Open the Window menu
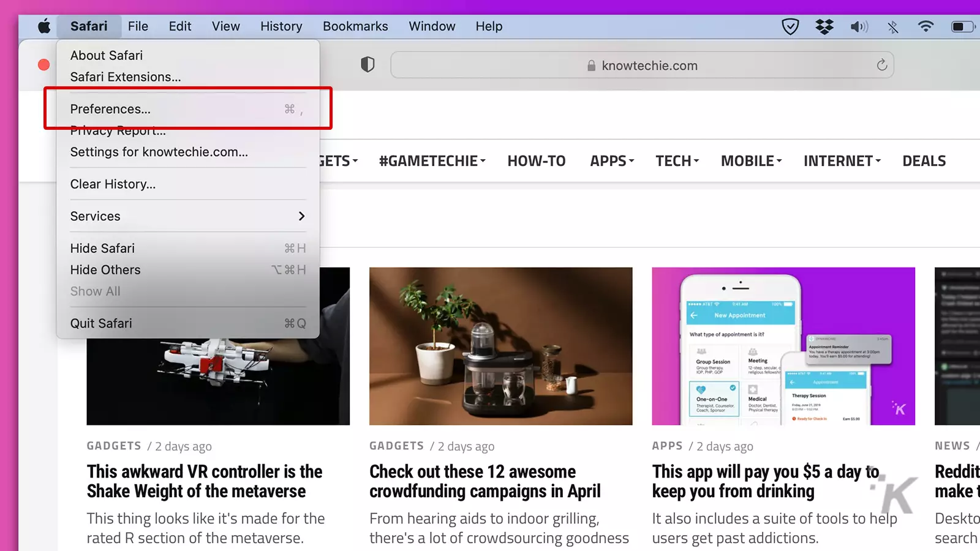 [432, 26]
